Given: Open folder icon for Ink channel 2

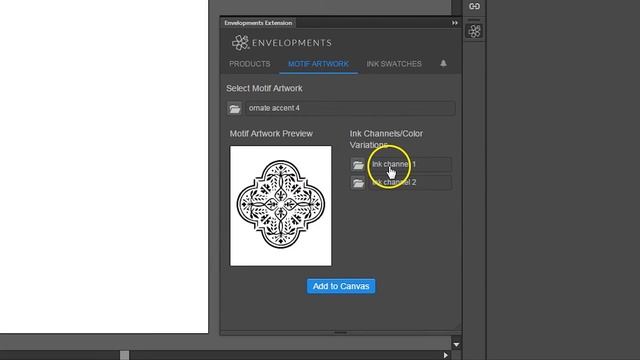Looking at the screenshot, I should click(x=358, y=183).
